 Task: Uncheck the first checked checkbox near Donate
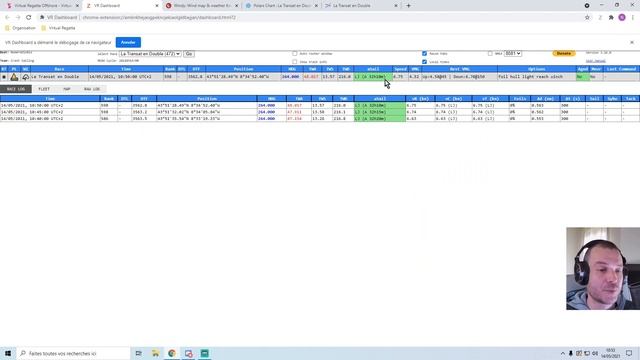[424, 53]
